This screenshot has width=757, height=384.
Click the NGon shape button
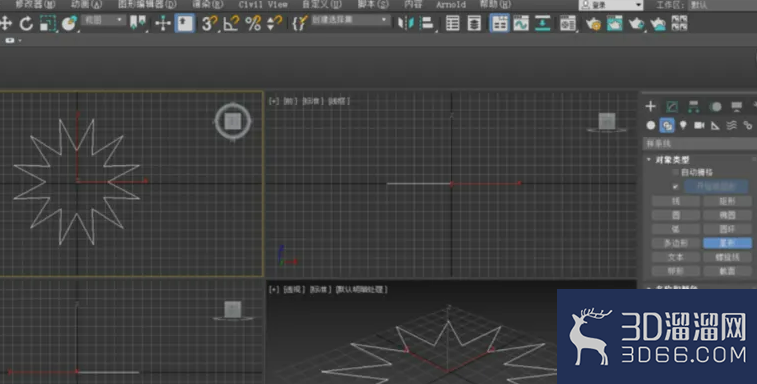(x=675, y=243)
